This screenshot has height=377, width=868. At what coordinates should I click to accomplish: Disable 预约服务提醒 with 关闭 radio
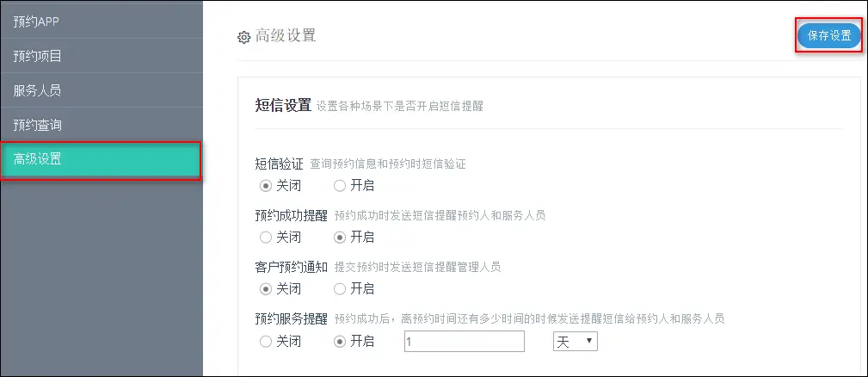265,342
